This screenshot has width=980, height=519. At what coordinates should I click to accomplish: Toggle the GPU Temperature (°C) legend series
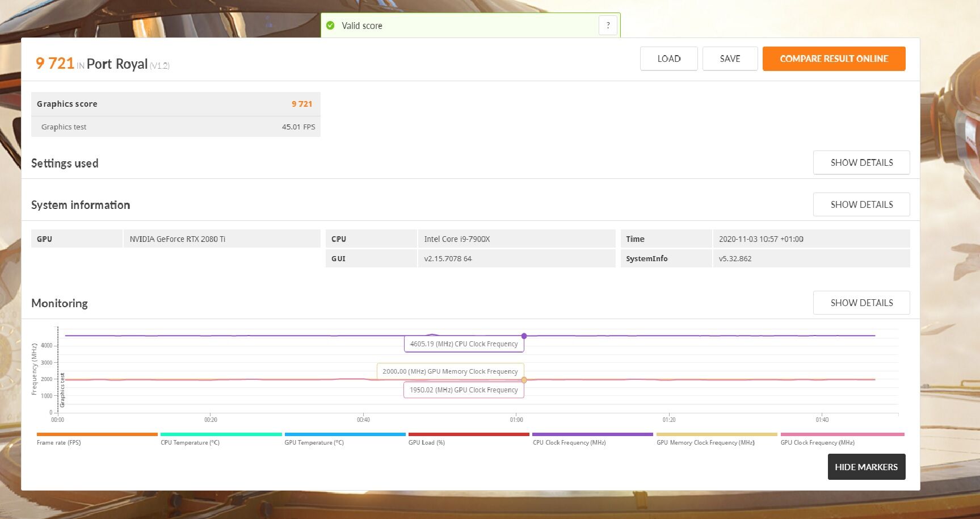pos(345,439)
